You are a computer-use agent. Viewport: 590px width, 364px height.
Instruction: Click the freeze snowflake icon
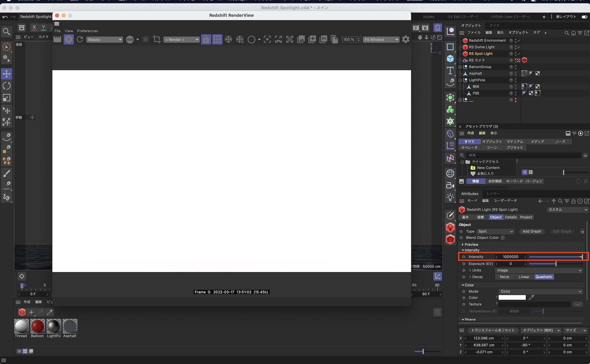[228, 40]
